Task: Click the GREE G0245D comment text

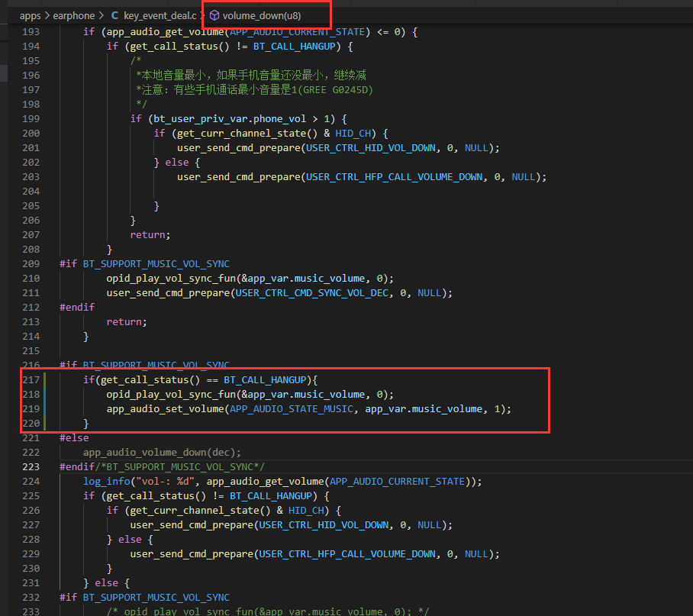Action: pos(336,90)
